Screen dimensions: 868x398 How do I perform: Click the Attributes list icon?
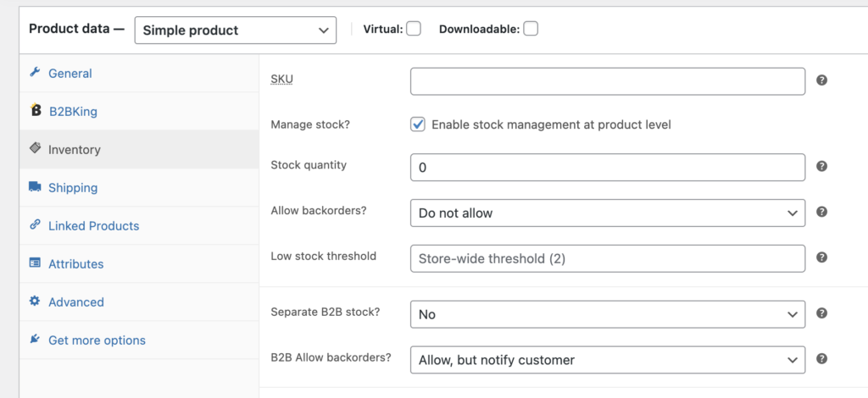click(x=35, y=263)
